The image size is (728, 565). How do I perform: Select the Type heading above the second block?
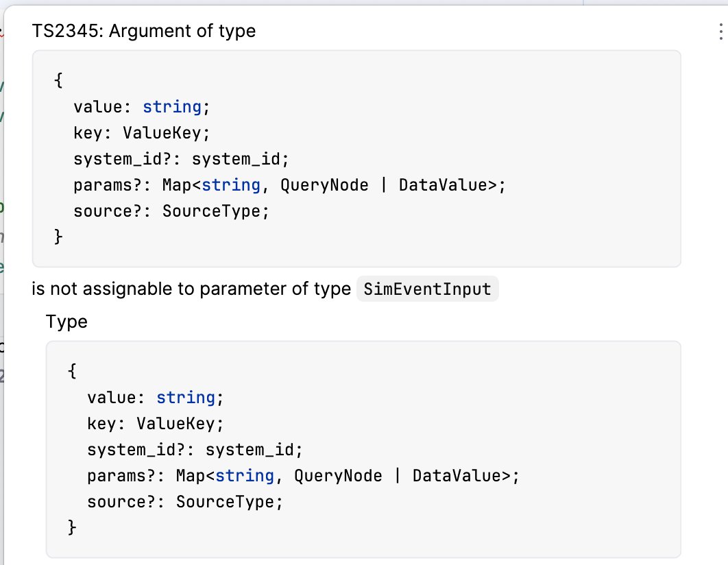[x=66, y=321]
